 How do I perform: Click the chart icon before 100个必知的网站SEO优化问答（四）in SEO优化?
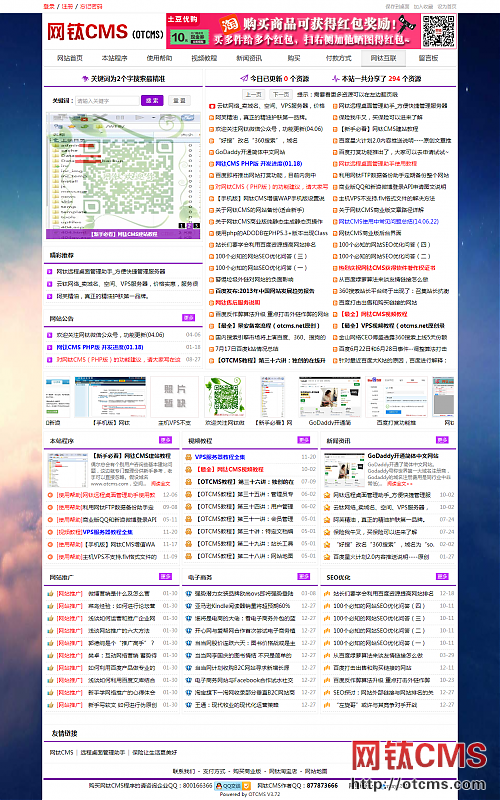click(x=328, y=606)
